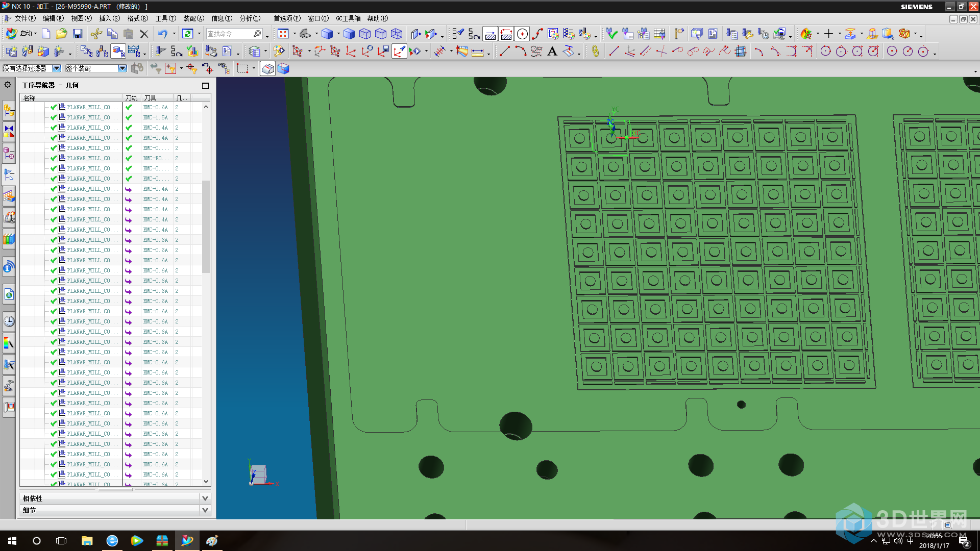
Task: Open the Internet Explorer sidebar tab
Action: [x=9, y=294]
